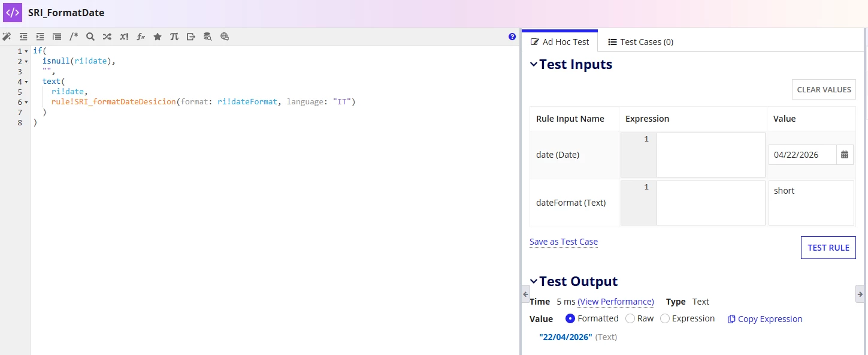Click rule!SRI_formatDateDesicion in the code
The image size is (868, 355).
(113, 102)
